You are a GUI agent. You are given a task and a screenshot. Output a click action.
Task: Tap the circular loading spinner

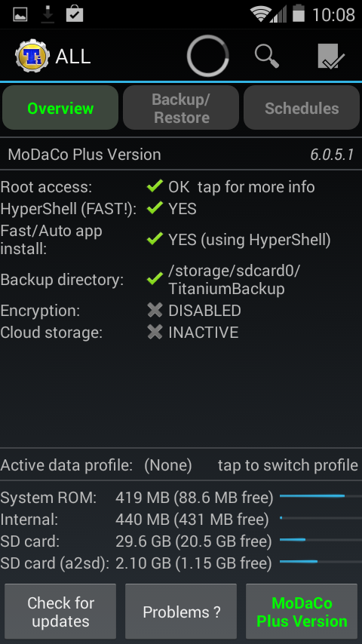coord(208,56)
